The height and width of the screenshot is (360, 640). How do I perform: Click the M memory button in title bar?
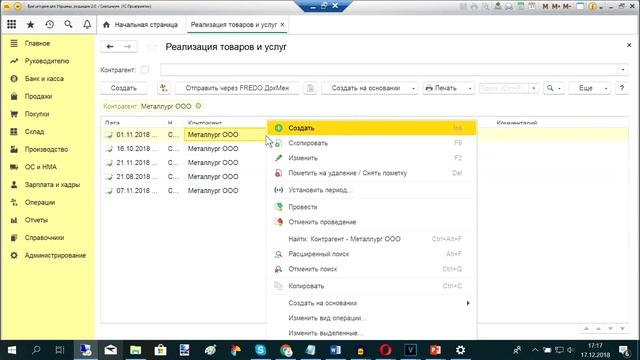point(545,7)
